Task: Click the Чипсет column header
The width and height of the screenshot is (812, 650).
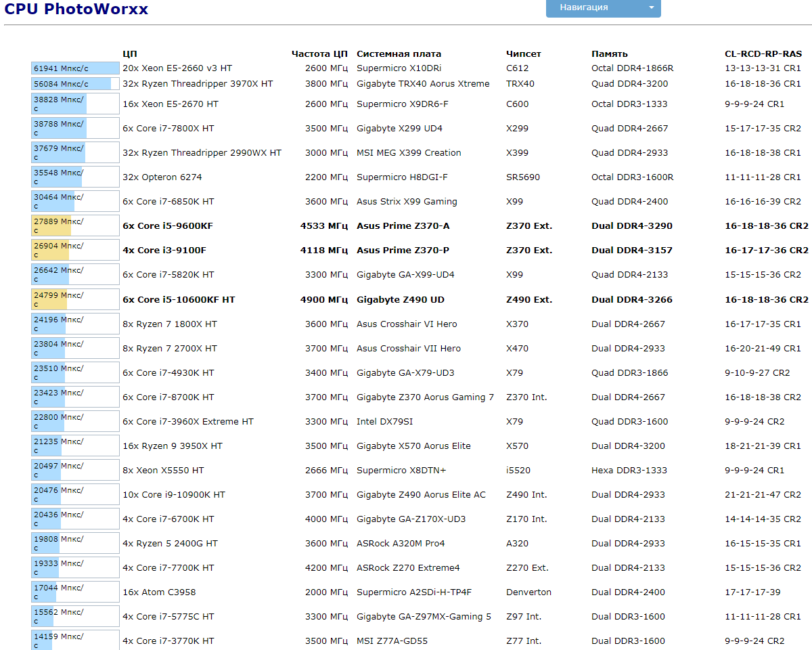Action: [x=523, y=54]
